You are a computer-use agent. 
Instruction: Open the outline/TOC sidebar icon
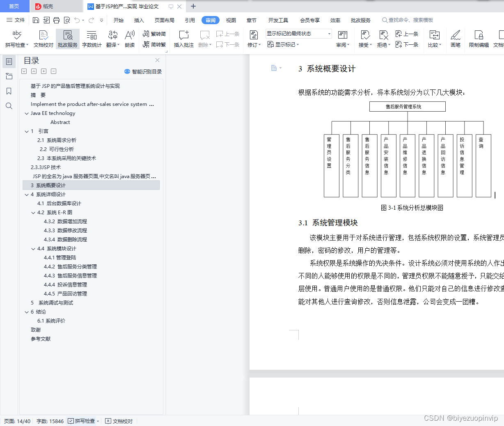click(x=9, y=62)
